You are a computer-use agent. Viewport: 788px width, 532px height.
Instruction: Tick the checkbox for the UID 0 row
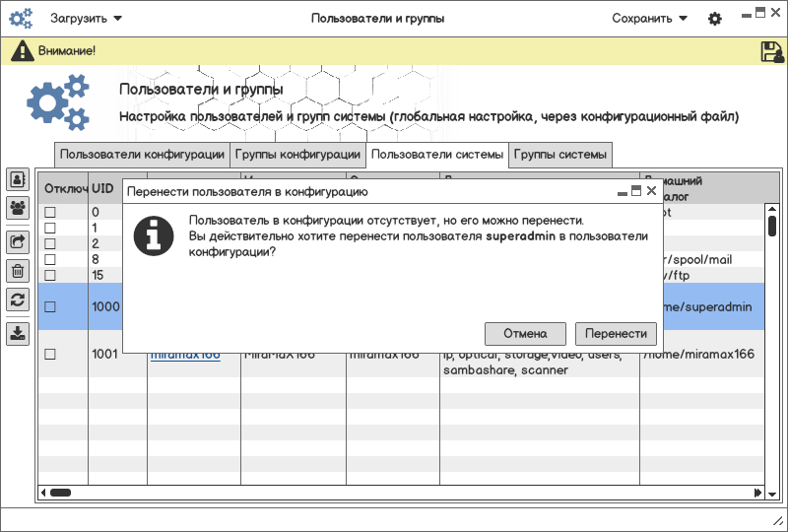(50, 213)
